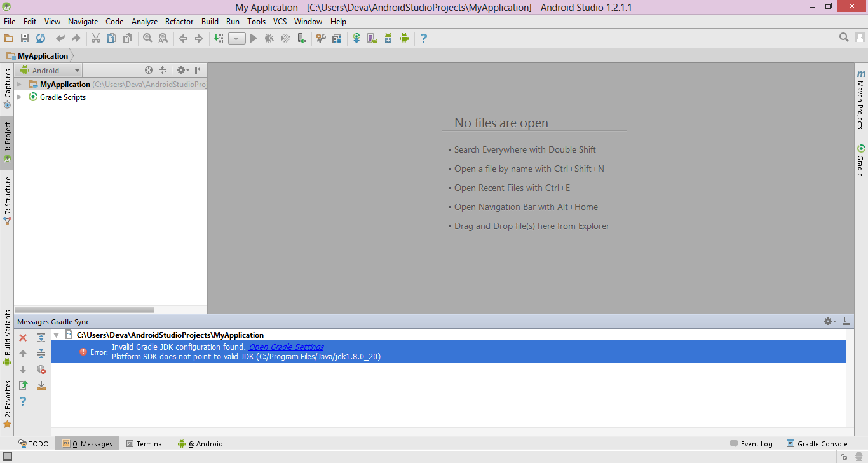Screen dimensions: 868x463
Task: Click the Undo arrow icon
Action: click(x=60, y=38)
